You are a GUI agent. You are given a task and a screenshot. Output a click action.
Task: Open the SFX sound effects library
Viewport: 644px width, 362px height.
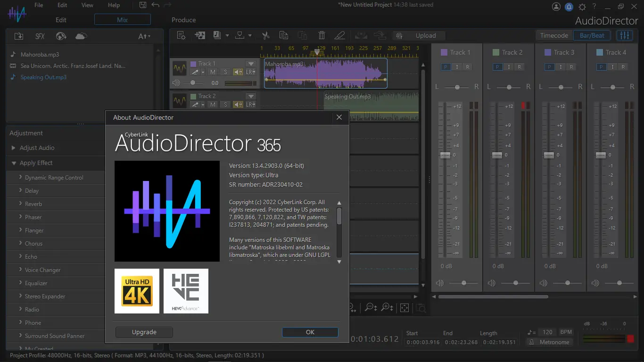(x=40, y=36)
